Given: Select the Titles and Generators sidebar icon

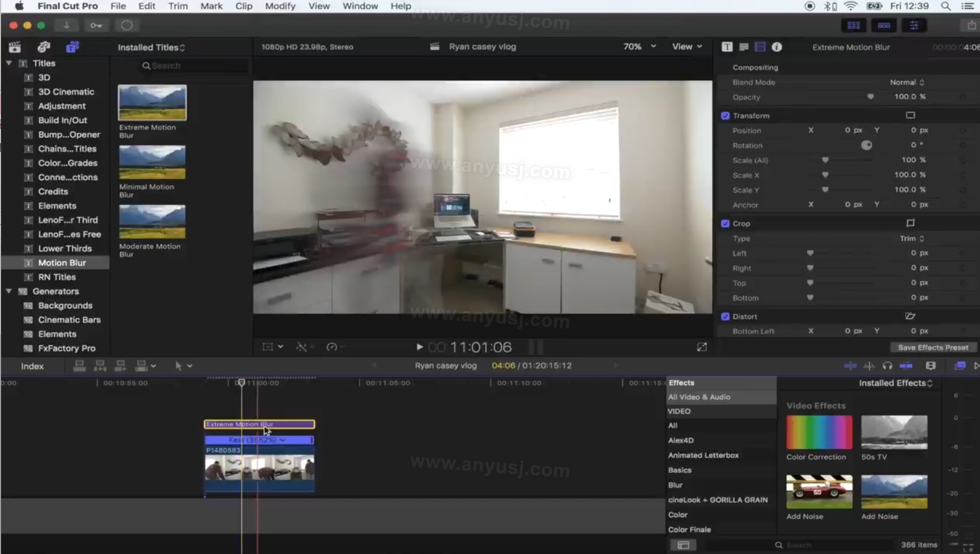Looking at the screenshot, I should pyautogui.click(x=72, y=47).
